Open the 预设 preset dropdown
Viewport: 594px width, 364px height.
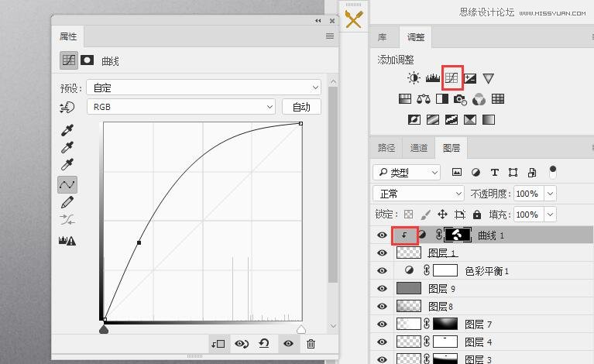click(x=204, y=88)
